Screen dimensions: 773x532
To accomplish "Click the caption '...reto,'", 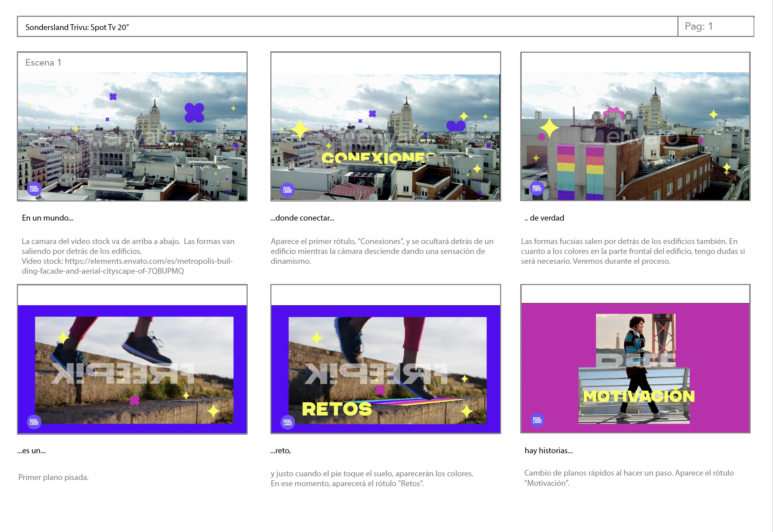I will [x=281, y=451].
